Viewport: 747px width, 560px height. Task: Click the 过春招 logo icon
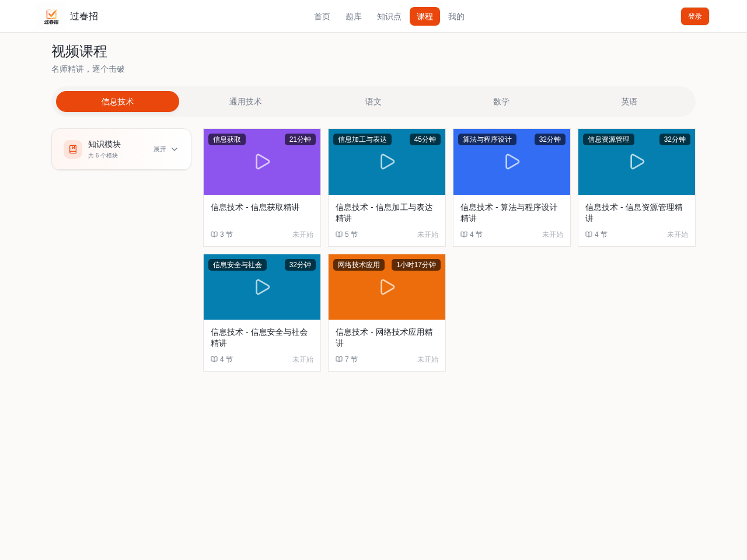pos(51,16)
